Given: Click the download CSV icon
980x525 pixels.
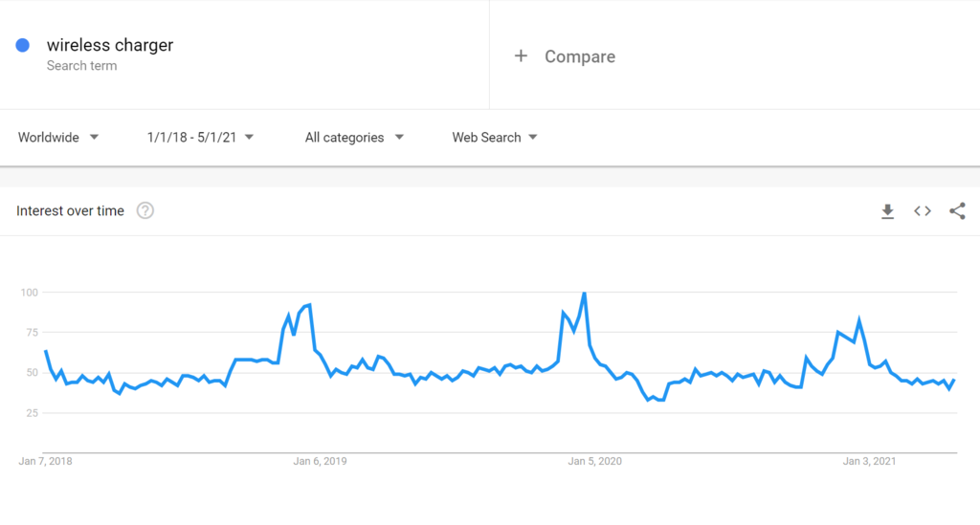Looking at the screenshot, I should tap(887, 211).
